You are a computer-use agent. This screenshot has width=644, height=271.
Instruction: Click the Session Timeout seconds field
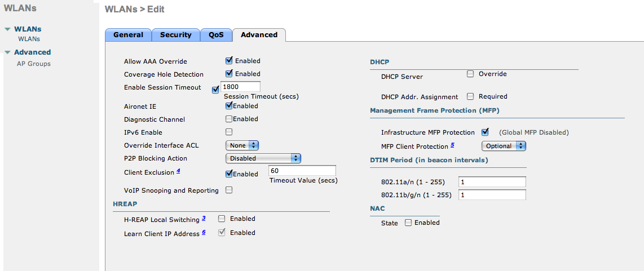click(x=241, y=87)
